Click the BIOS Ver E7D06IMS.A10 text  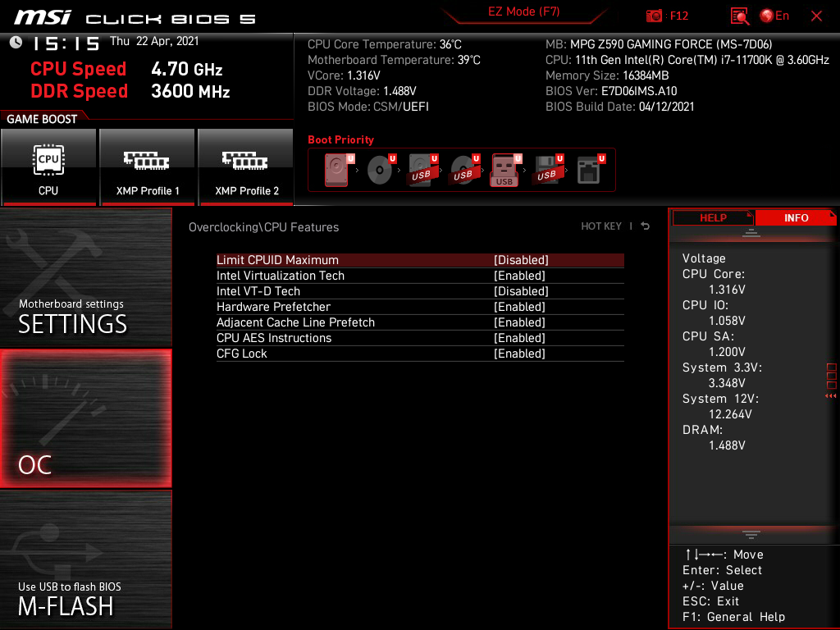(611, 91)
